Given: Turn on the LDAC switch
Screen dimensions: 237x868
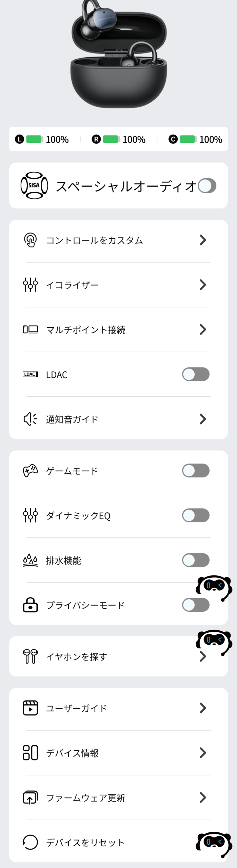Looking at the screenshot, I should (196, 374).
